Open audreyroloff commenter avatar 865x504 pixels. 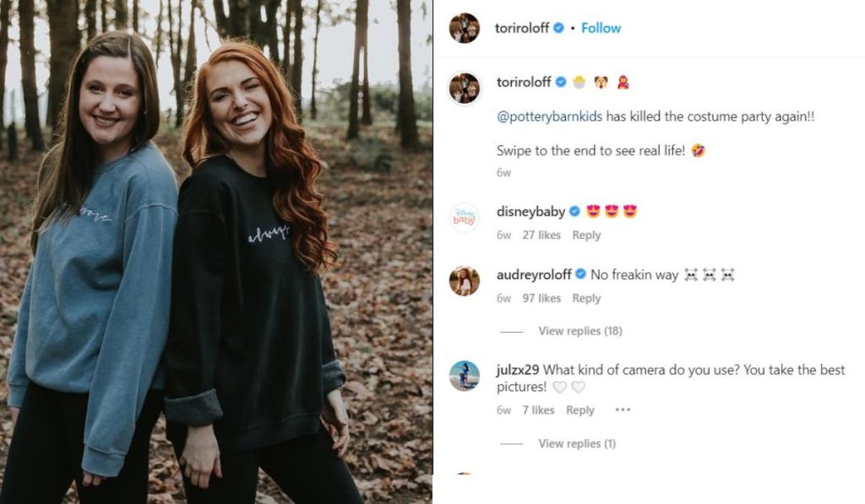(x=464, y=281)
